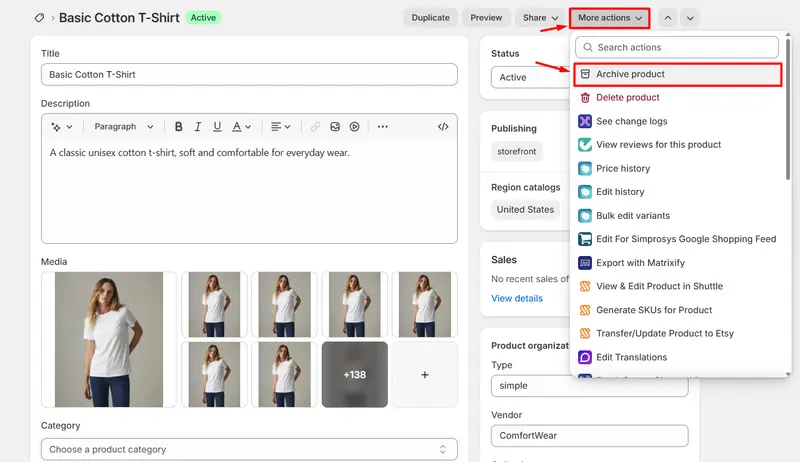Open the Status Active dropdown
The height and width of the screenshot is (462, 800).
point(531,78)
